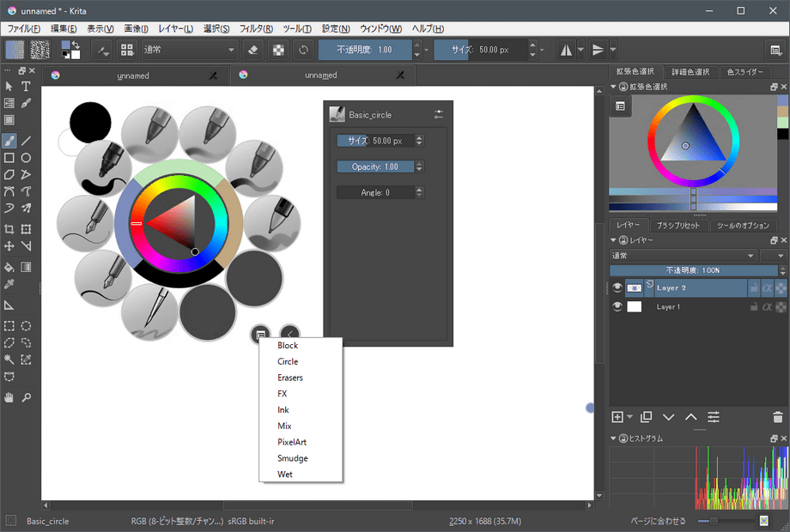Select the Multibrush tool

26,208
